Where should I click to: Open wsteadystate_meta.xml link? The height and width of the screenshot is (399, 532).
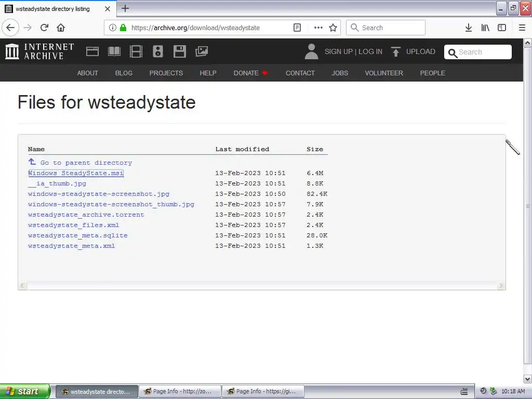point(71,246)
